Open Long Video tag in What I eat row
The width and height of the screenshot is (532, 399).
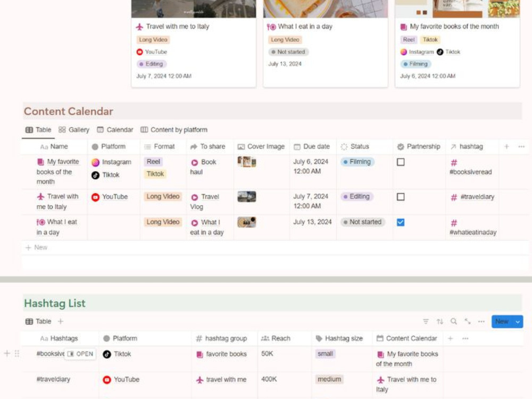click(x=163, y=222)
